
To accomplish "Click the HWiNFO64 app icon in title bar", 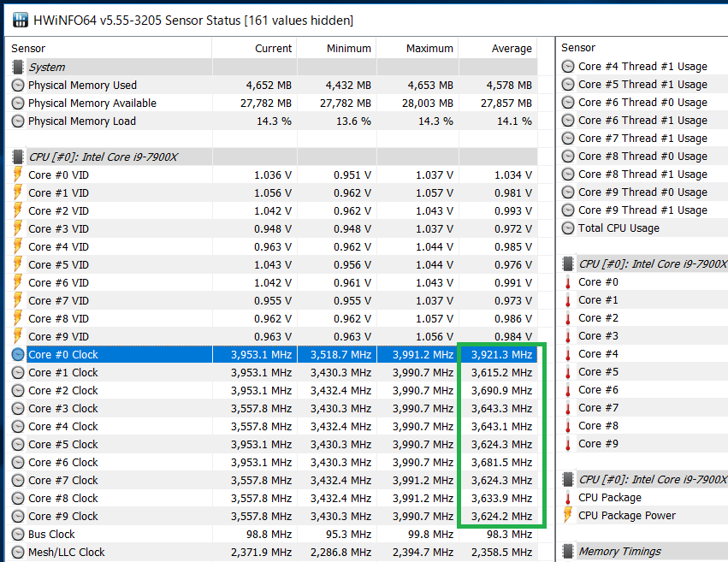I will [20, 20].
